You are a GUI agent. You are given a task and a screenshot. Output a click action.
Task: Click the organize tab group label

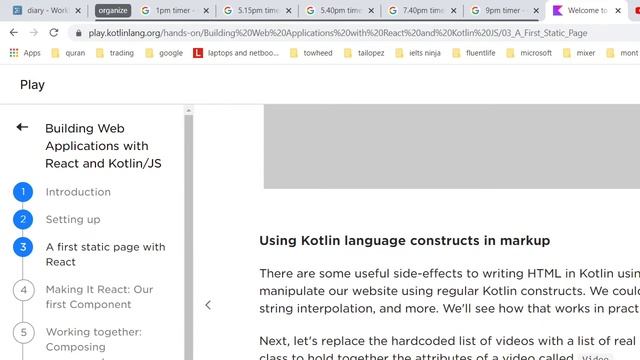coord(113,11)
